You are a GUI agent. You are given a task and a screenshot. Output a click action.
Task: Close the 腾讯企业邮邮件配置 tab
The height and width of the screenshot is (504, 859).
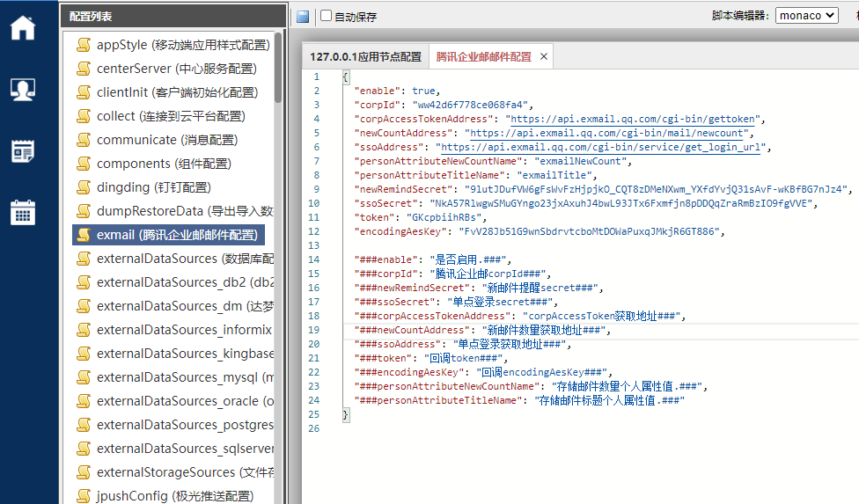pyautogui.click(x=543, y=56)
